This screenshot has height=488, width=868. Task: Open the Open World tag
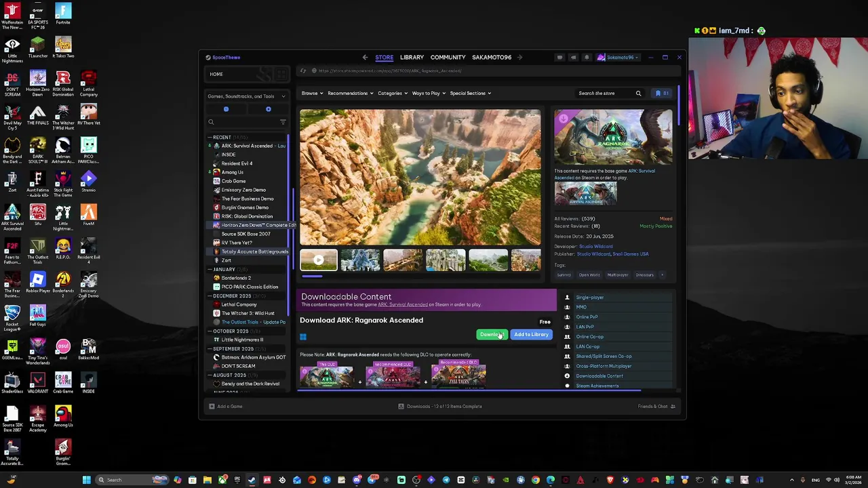[589, 275]
